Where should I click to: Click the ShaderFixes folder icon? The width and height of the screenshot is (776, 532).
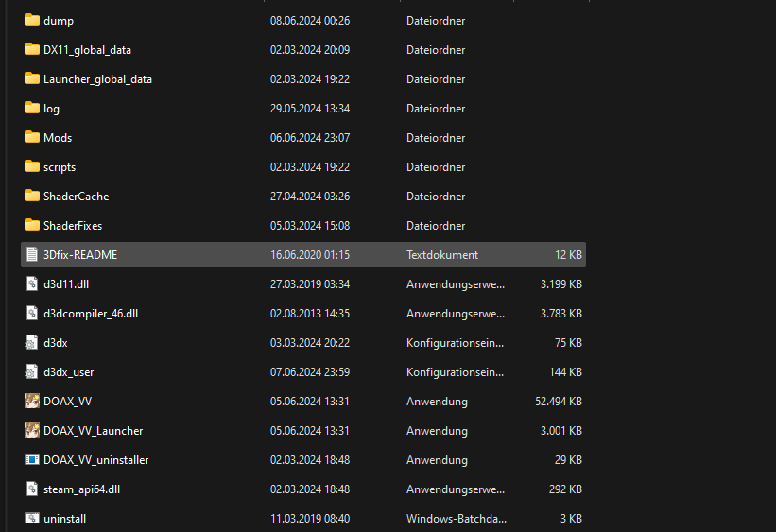pos(32,225)
